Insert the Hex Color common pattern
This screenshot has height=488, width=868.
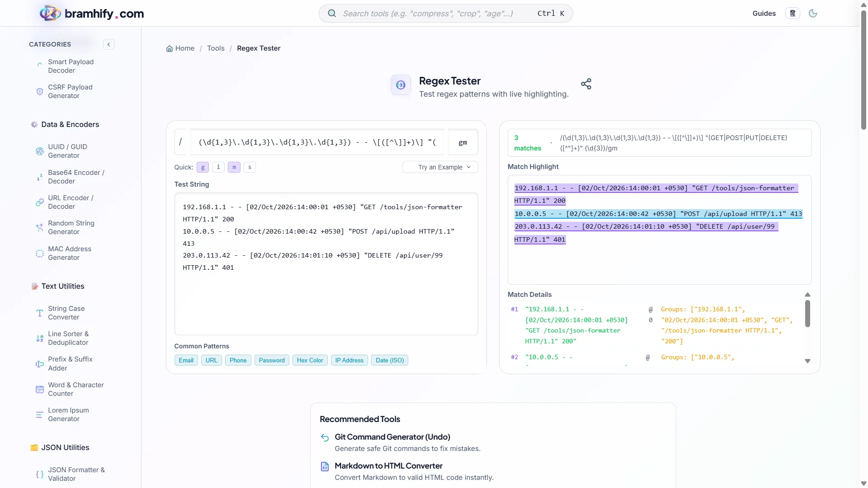pos(310,360)
